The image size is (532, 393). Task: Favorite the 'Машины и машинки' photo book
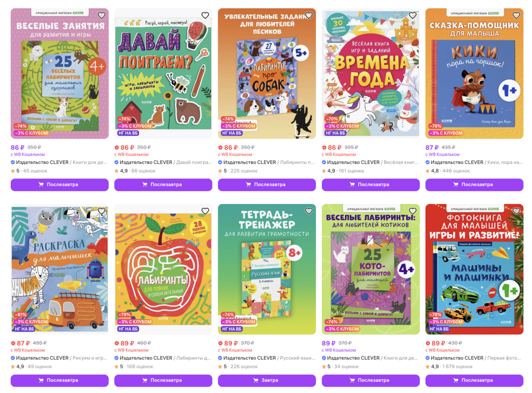point(516,211)
